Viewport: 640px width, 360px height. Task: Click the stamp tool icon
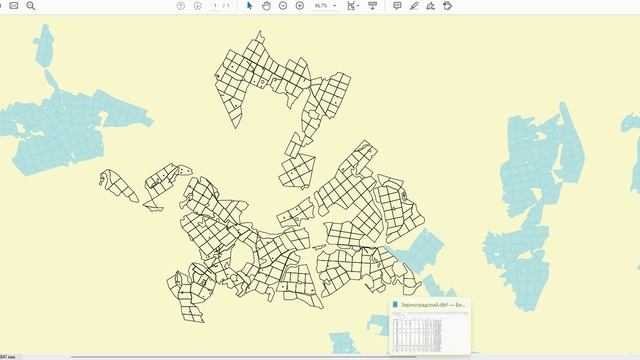447,6
